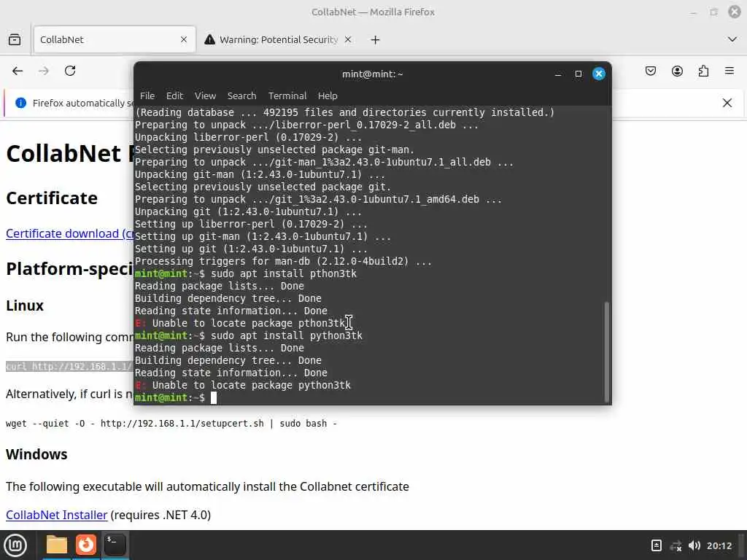Maximize the mint@mint terminal window

pyautogui.click(x=578, y=74)
